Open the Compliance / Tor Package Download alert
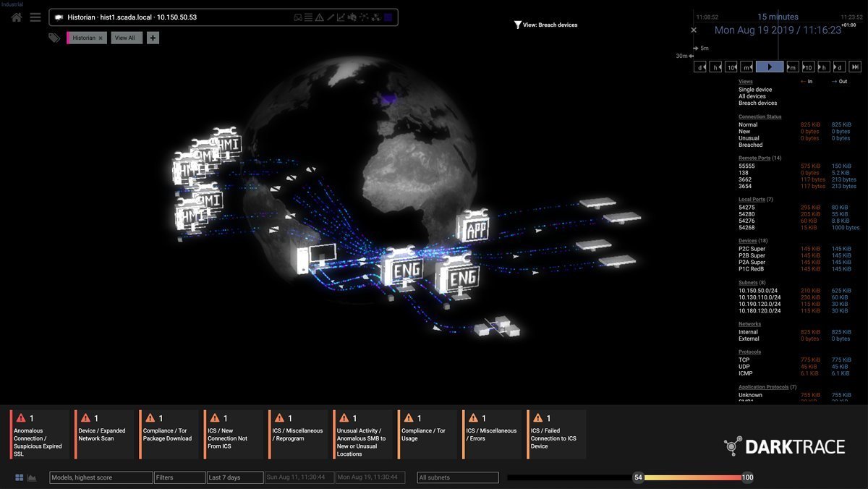The height and width of the screenshot is (489, 868). (x=169, y=434)
